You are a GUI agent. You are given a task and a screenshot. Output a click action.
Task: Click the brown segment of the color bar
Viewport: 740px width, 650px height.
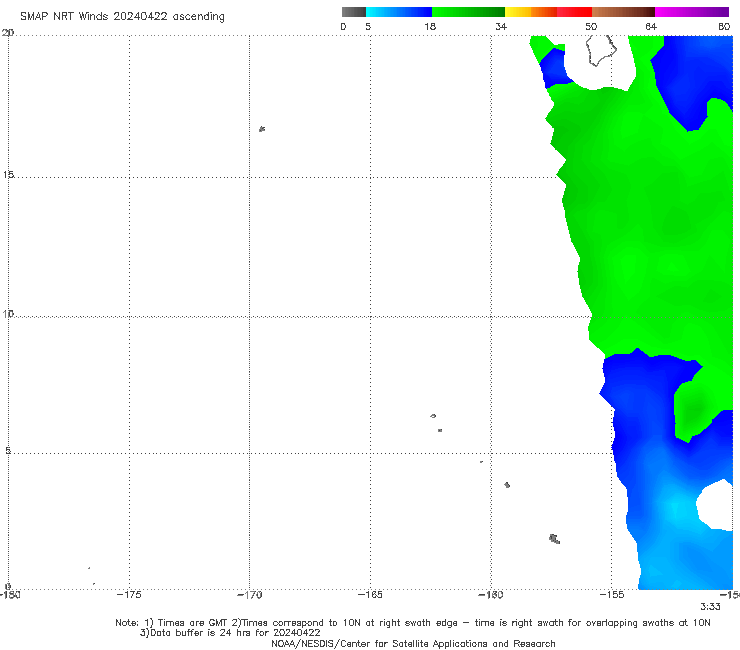pyautogui.click(x=623, y=12)
